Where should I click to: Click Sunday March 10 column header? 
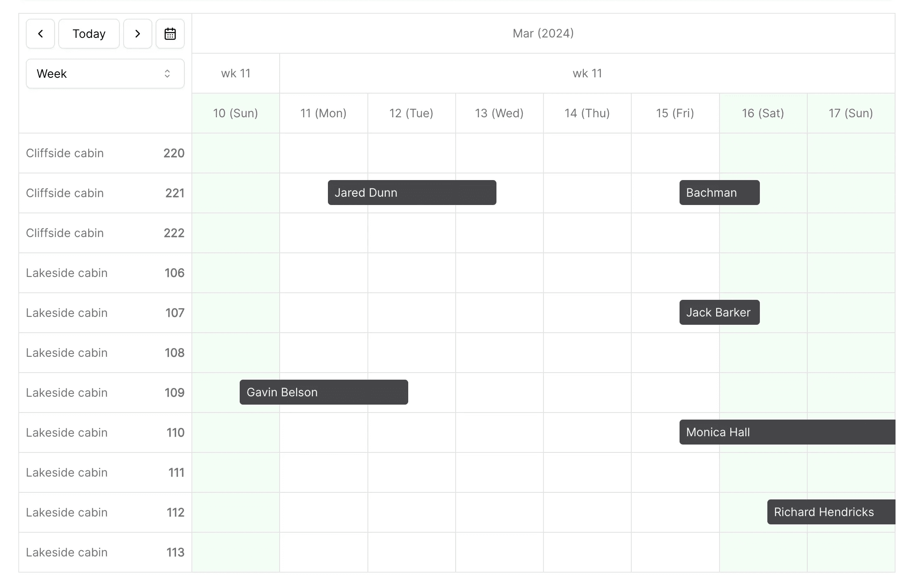click(x=236, y=113)
